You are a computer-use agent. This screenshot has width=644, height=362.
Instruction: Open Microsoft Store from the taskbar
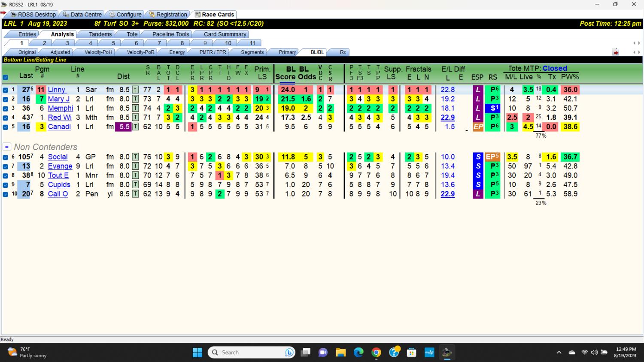coord(411,353)
